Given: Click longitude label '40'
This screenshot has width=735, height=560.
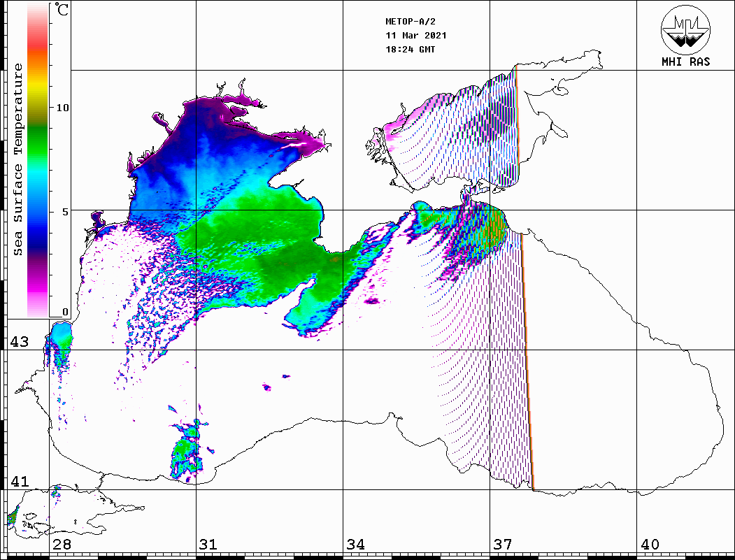Looking at the screenshot, I should (650, 545).
